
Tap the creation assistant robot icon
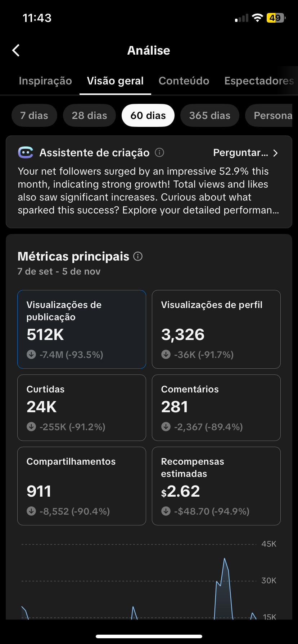(x=26, y=153)
